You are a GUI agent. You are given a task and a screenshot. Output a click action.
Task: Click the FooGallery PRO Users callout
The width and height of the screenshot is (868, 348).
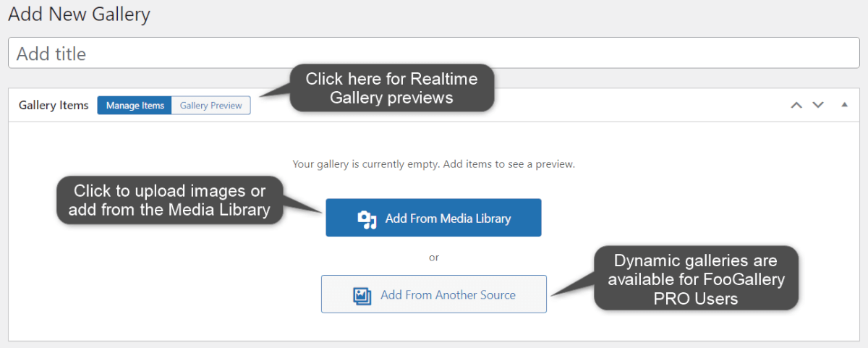point(696,279)
